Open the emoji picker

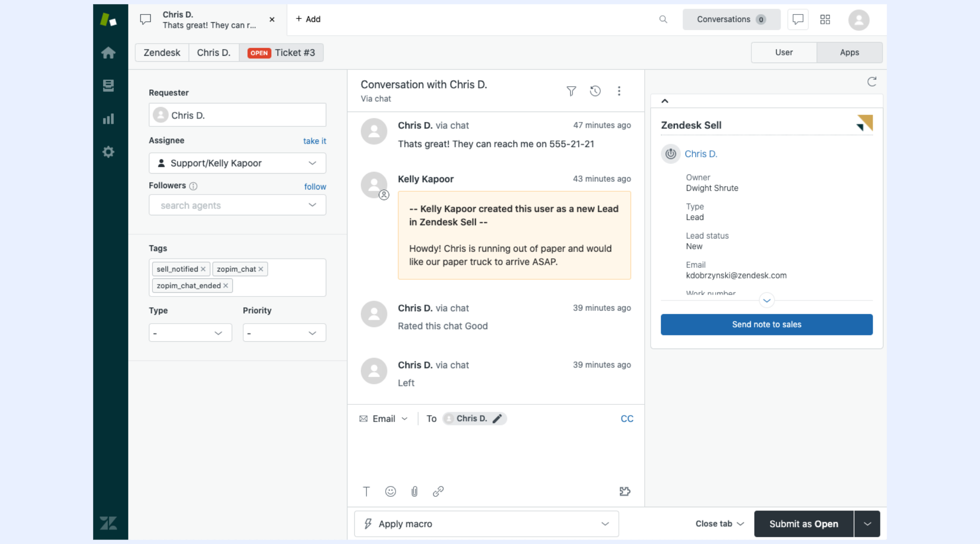click(x=390, y=491)
